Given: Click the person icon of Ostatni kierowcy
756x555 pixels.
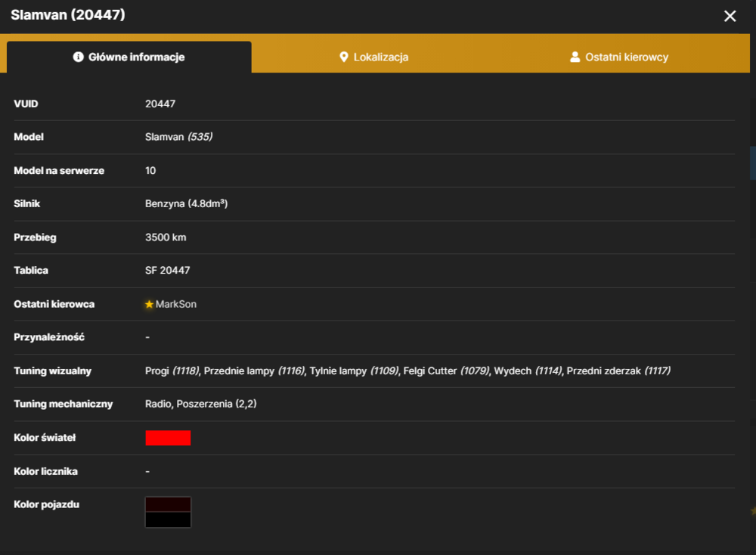Looking at the screenshot, I should coord(575,57).
